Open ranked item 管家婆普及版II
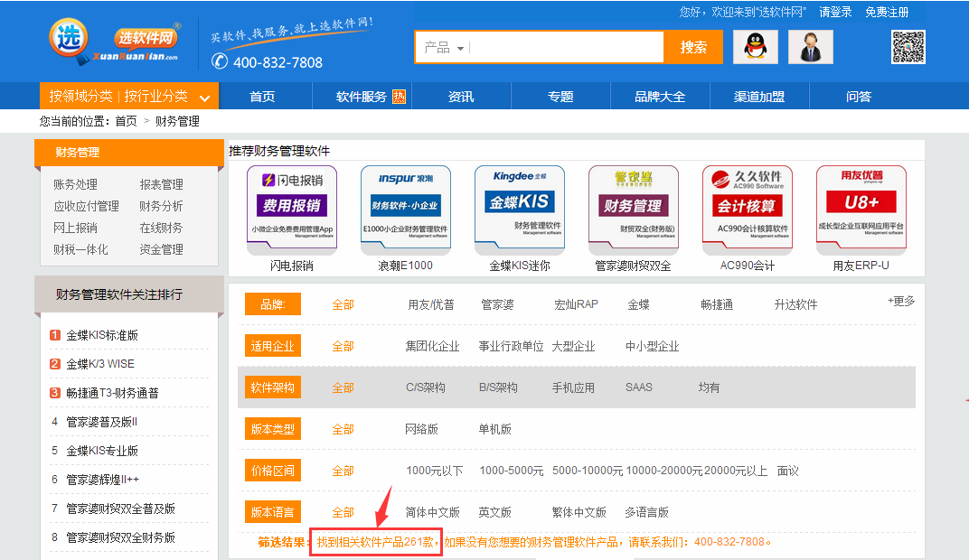Screen dimensions: 969x560 tap(102, 422)
